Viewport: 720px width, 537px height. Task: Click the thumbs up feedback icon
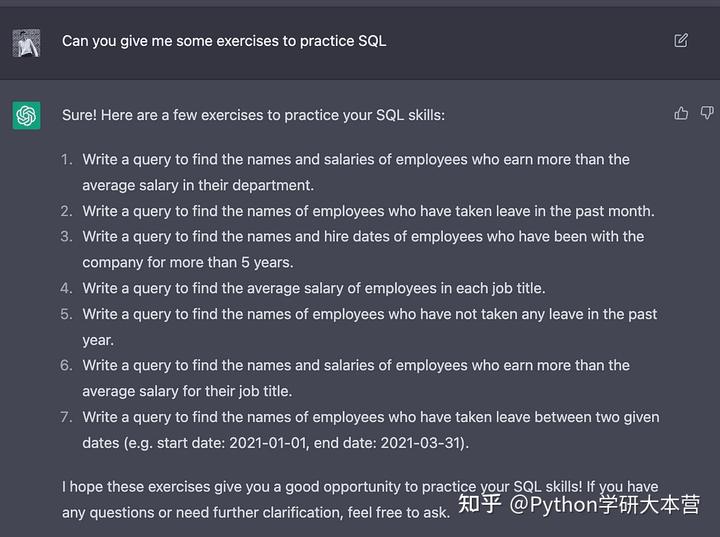tap(681, 113)
